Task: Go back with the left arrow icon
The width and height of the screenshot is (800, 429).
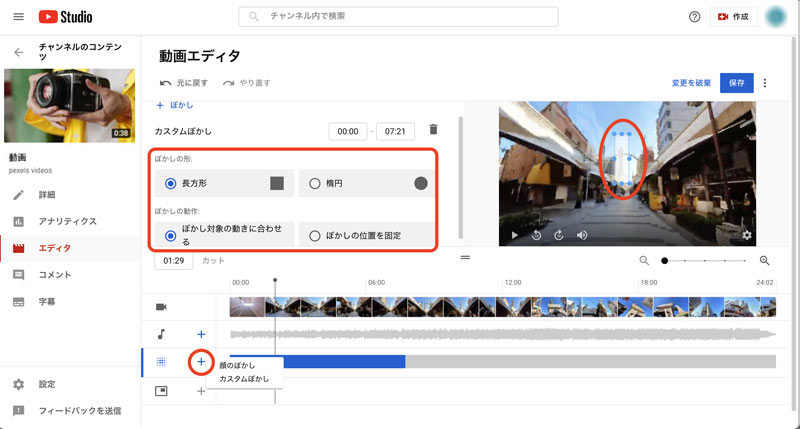Action: [19, 52]
